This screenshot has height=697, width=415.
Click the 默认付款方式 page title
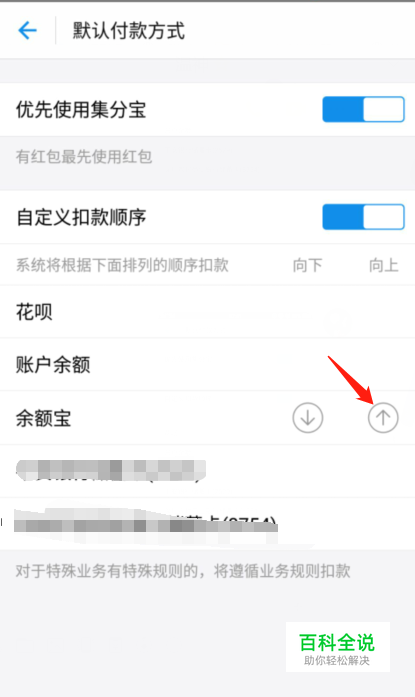[128, 31]
